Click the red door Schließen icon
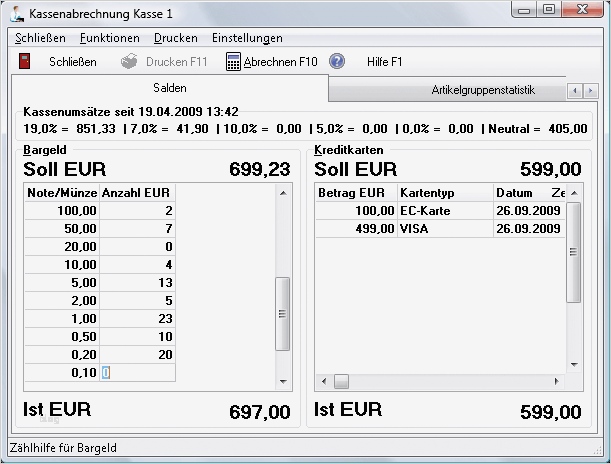The height and width of the screenshot is (464, 611). point(25,62)
